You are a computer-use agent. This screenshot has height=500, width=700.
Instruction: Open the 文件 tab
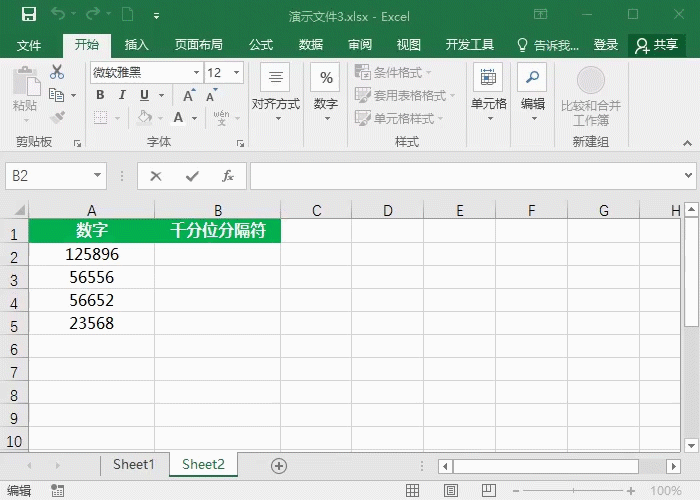pyautogui.click(x=29, y=45)
